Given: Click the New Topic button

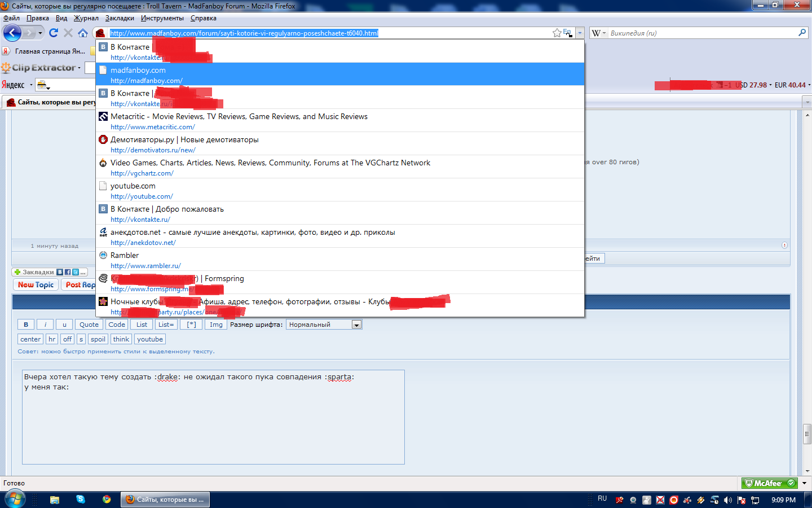Looking at the screenshot, I should tap(36, 285).
